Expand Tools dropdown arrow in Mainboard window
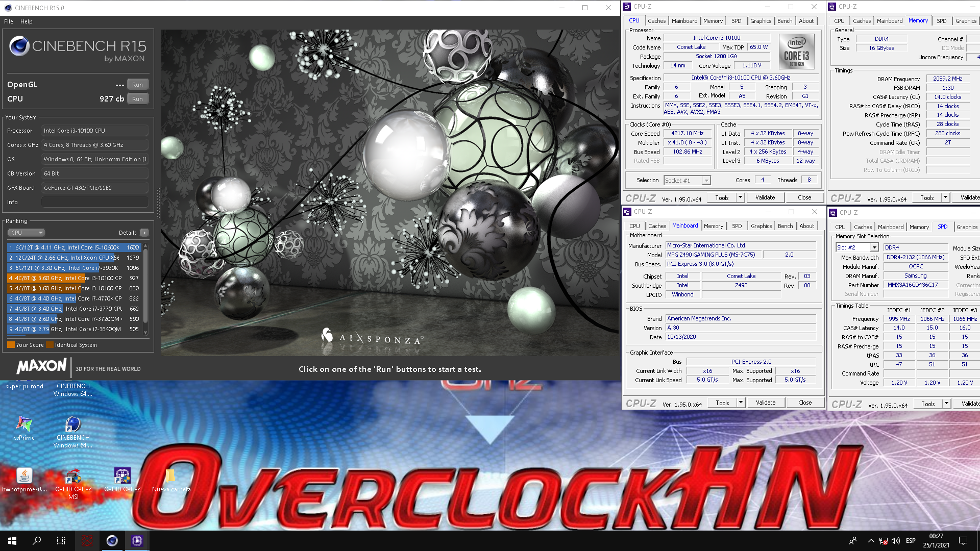Screen dimensions: 980x551 point(741,403)
